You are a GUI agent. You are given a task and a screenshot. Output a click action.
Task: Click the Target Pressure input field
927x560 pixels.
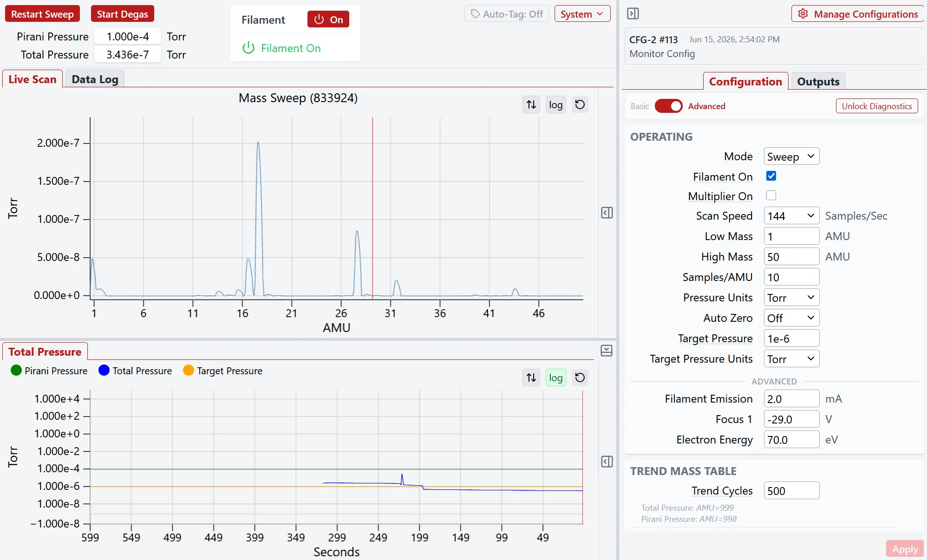pos(791,339)
